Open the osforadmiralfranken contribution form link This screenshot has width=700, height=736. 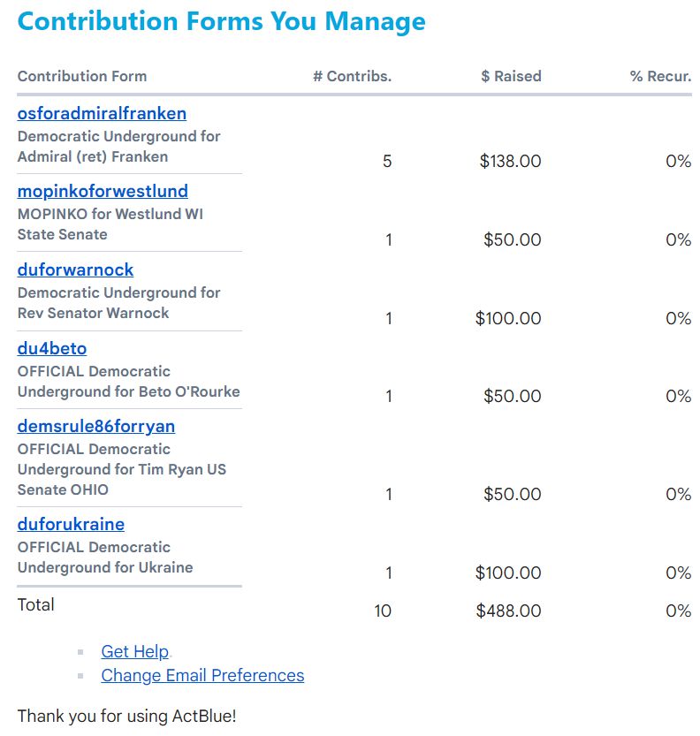pos(102,114)
